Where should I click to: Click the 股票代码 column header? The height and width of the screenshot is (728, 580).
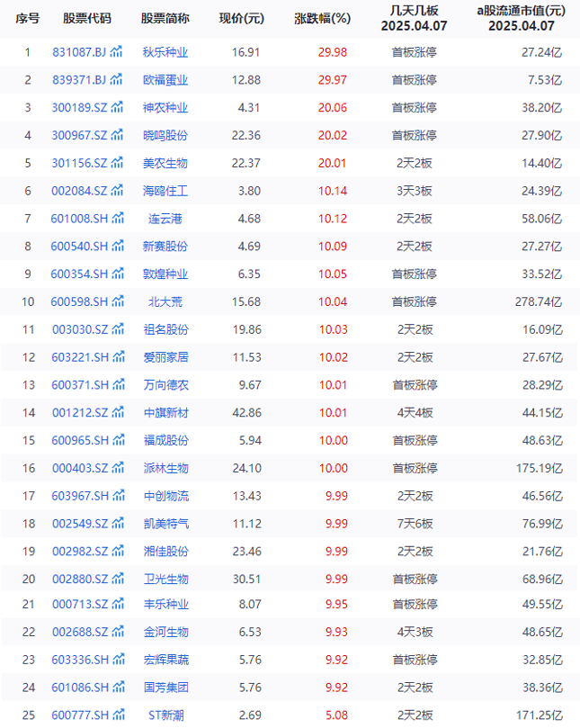(87, 19)
